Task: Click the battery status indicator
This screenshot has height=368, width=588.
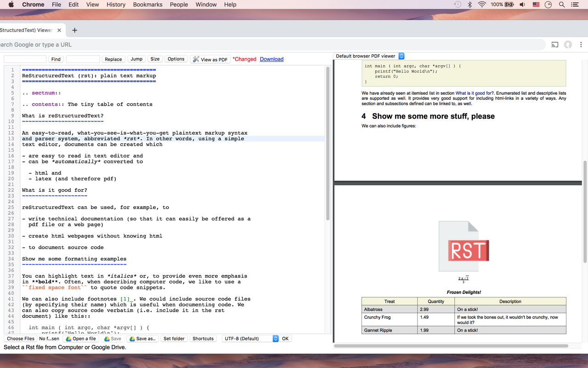Action: click(502, 5)
